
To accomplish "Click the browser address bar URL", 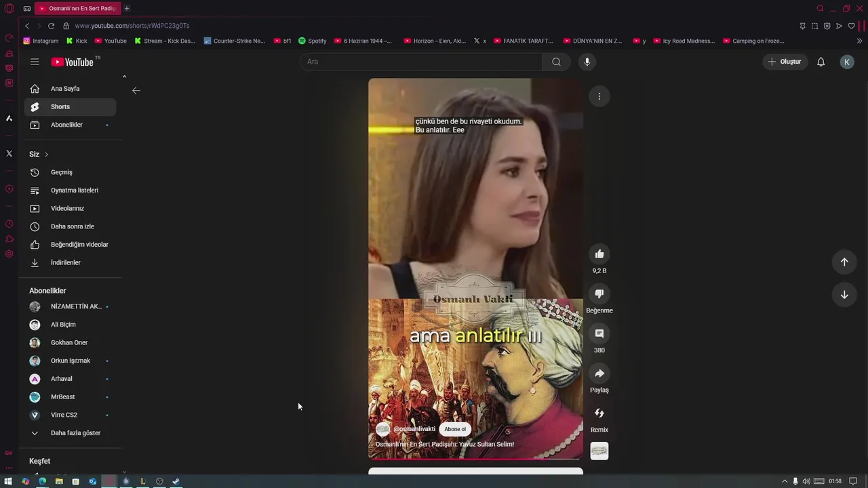I will coord(132,26).
